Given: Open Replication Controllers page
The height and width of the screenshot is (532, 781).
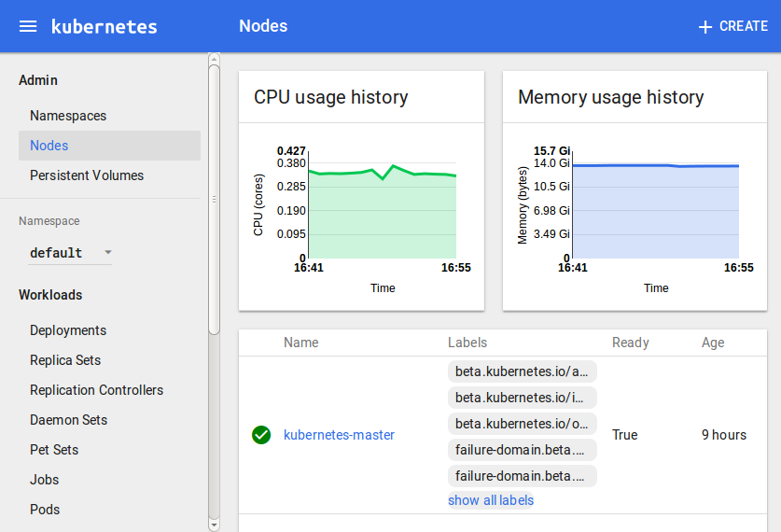Looking at the screenshot, I should 96,390.
